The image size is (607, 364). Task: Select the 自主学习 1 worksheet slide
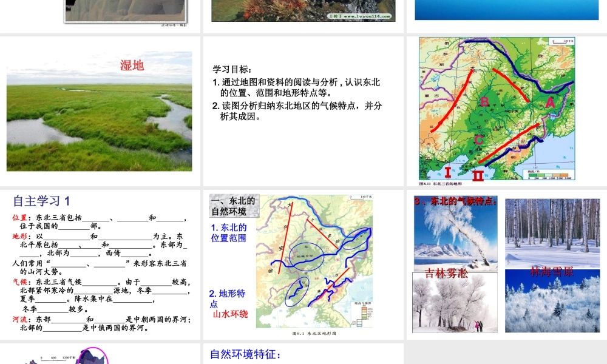tap(100, 265)
